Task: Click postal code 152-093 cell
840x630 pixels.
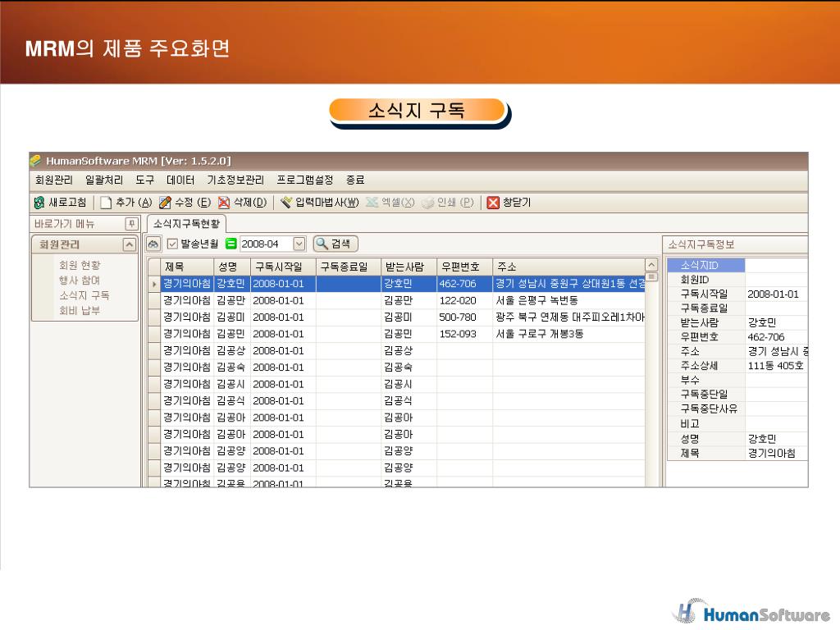Action: [464, 334]
